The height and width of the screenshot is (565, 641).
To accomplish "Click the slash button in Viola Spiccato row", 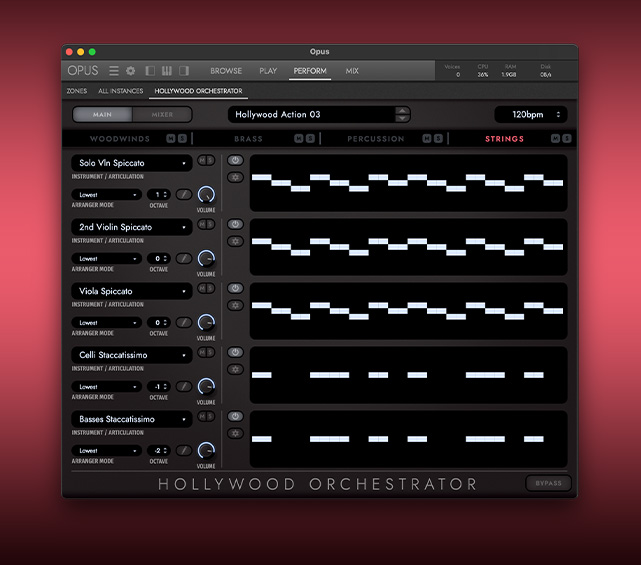I will point(184,323).
